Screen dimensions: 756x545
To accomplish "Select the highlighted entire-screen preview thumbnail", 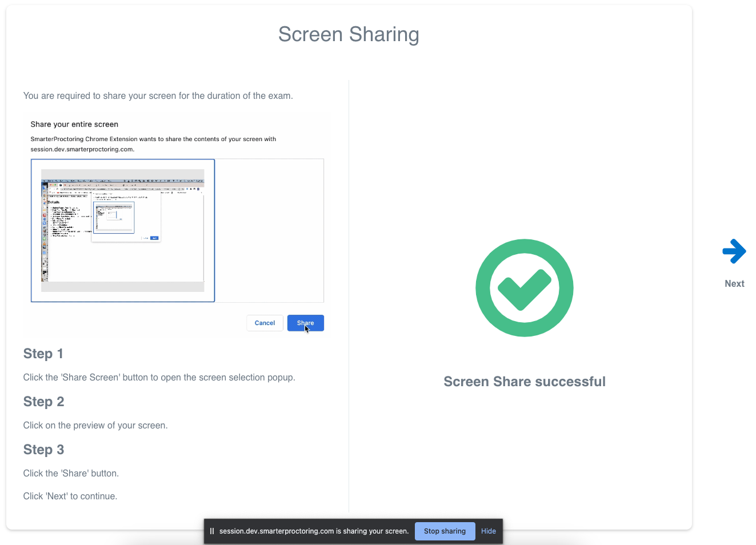I will pyautogui.click(x=123, y=230).
